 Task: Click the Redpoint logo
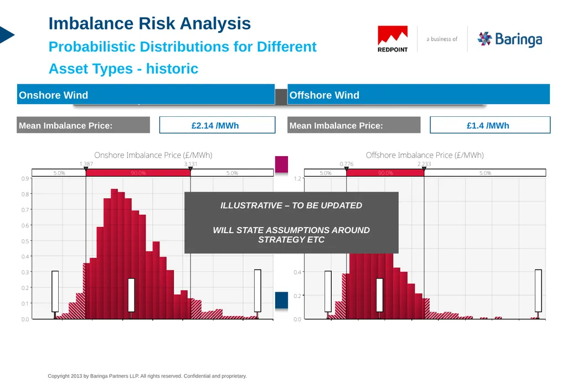tap(393, 39)
